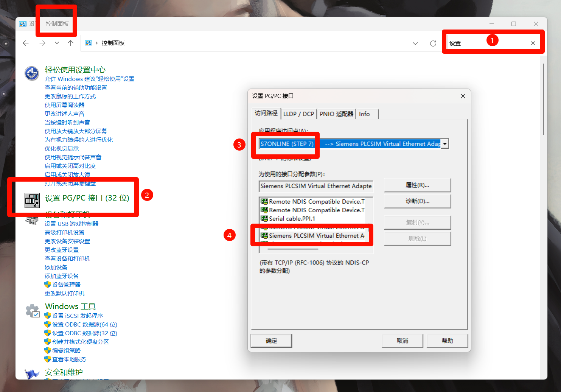The image size is (561, 392).
Task: Switch to the LLDP / DCP tab
Action: point(298,114)
